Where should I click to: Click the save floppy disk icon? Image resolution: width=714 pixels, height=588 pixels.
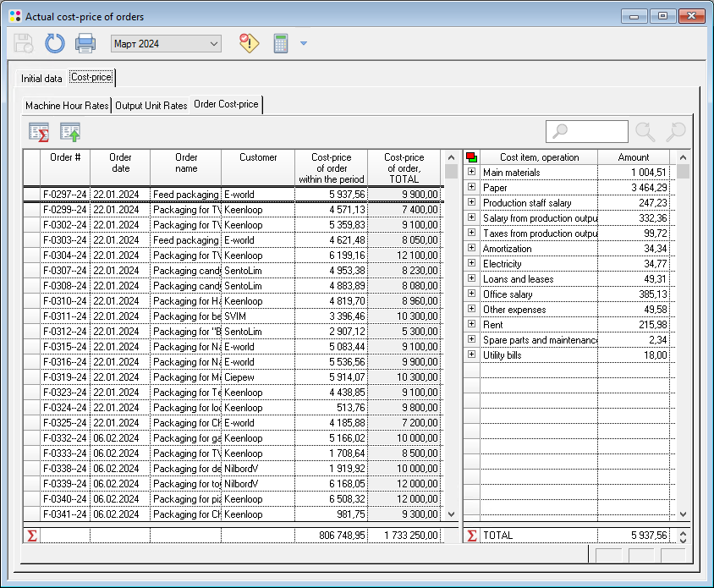24,43
